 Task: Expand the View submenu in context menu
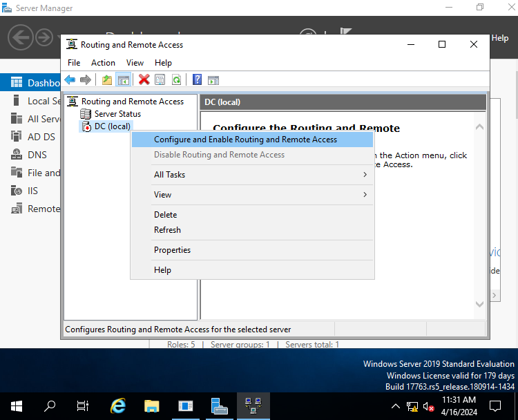(252, 195)
